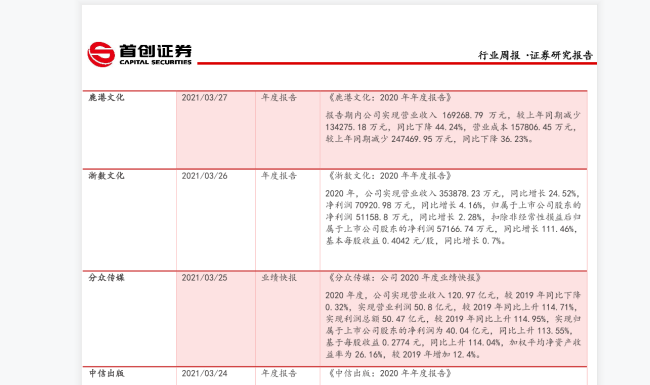Select 年度报告 in 浙数文化 row
The height and width of the screenshot is (385, 650).
[x=279, y=176]
